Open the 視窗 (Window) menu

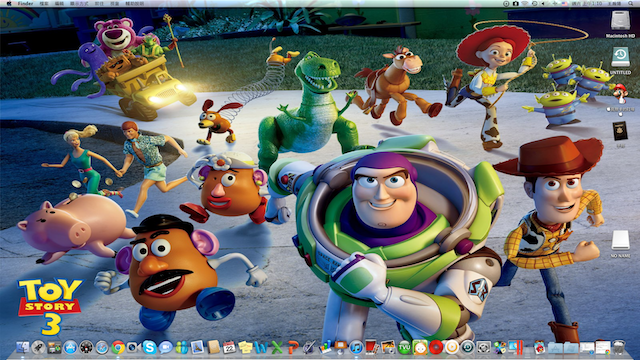pos(115,3)
